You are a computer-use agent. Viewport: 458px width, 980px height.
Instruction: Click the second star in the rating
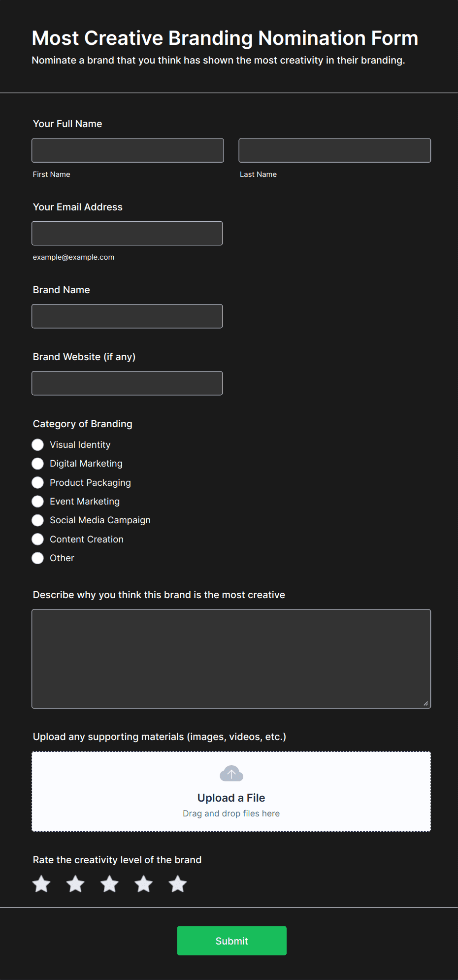point(75,883)
